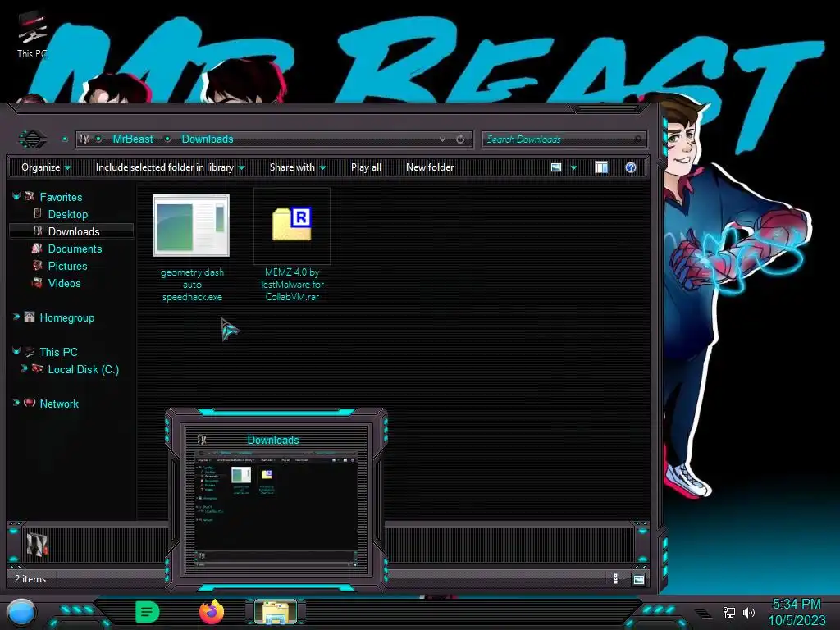
Task: Select Downloads in the address path
Action: click(208, 139)
